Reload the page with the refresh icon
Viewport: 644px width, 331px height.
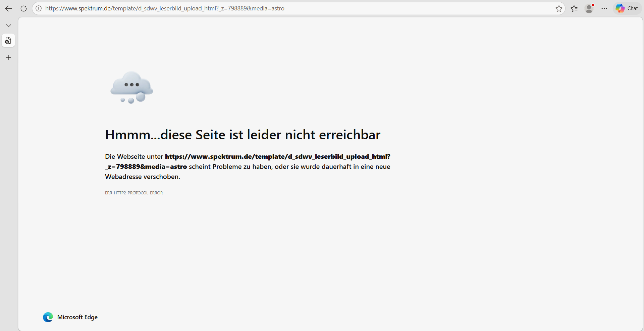click(23, 8)
